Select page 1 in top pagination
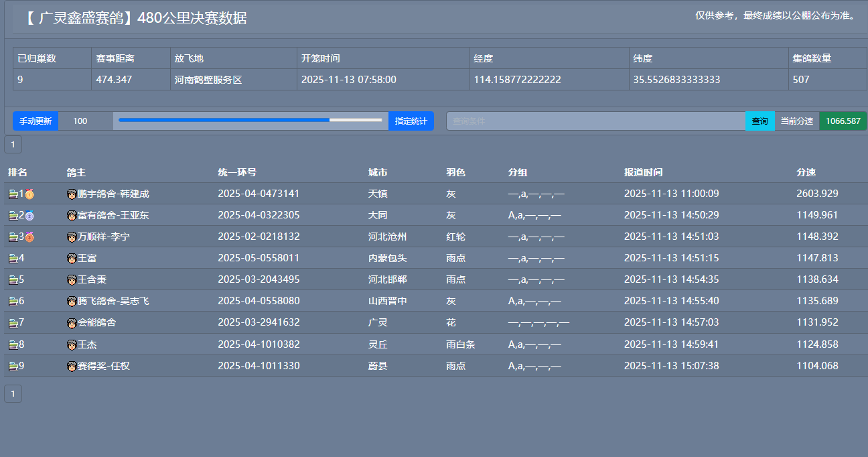The image size is (868, 457). (x=13, y=144)
